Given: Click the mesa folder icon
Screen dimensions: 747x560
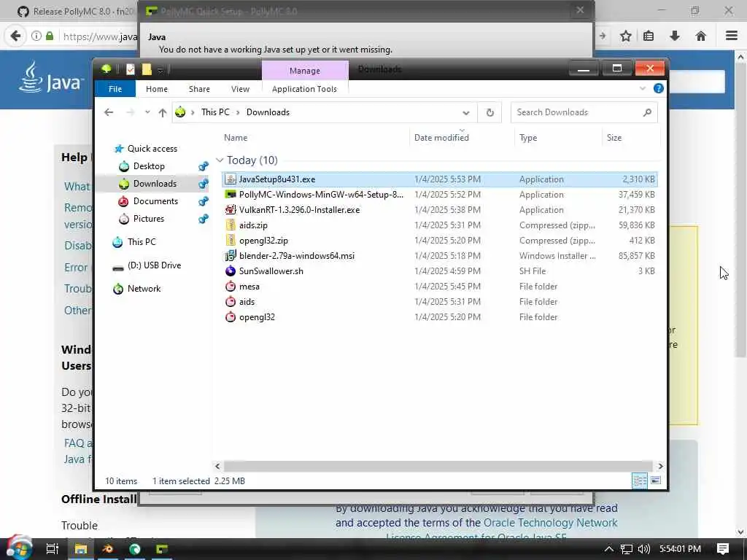Looking at the screenshot, I should click(x=231, y=286).
